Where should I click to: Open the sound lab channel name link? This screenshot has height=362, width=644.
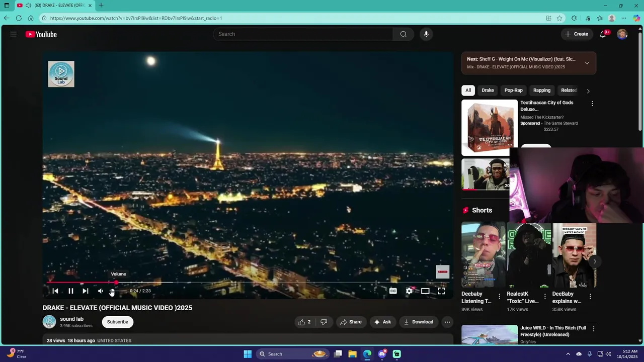72,319
